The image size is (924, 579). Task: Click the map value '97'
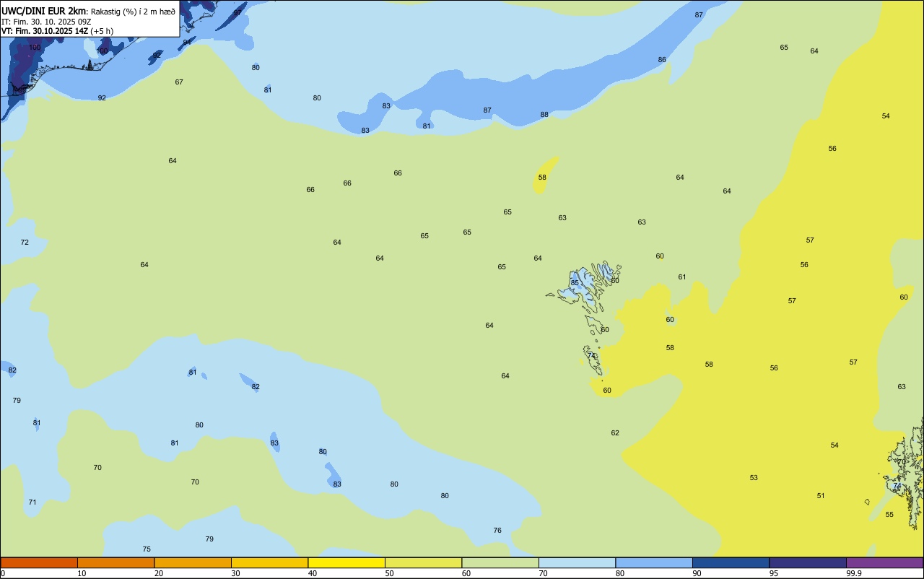(237, 13)
